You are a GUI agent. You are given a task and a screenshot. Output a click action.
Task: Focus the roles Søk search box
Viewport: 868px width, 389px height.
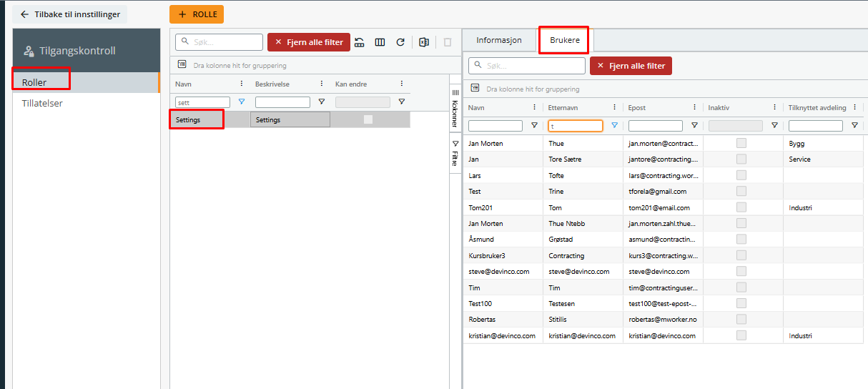[219, 42]
